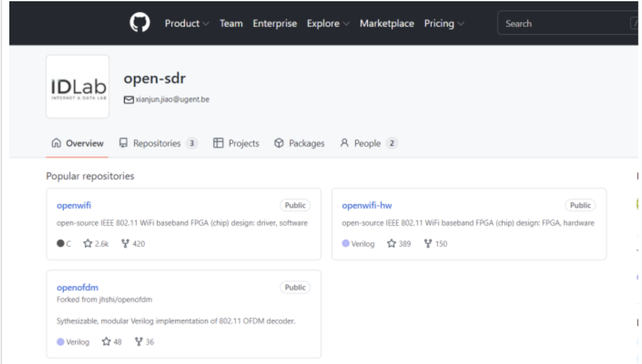
Task: Open the openofdm repository
Action: point(77,288)
